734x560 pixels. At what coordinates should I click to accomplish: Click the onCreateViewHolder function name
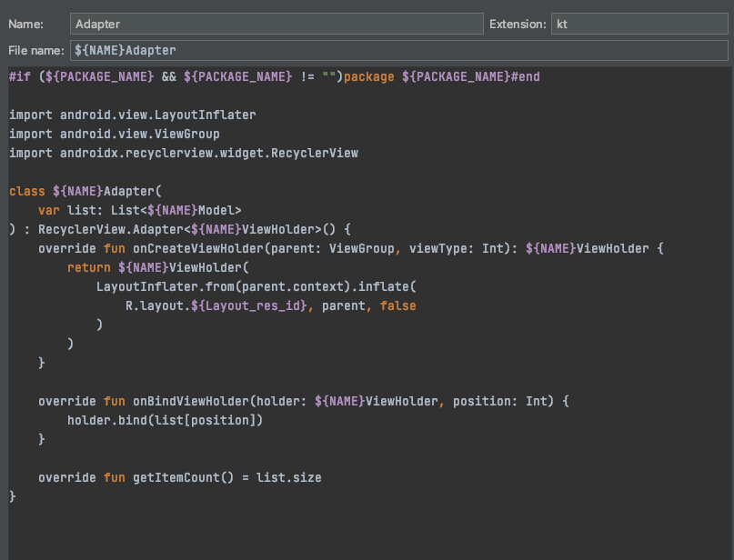coord(198,249)
